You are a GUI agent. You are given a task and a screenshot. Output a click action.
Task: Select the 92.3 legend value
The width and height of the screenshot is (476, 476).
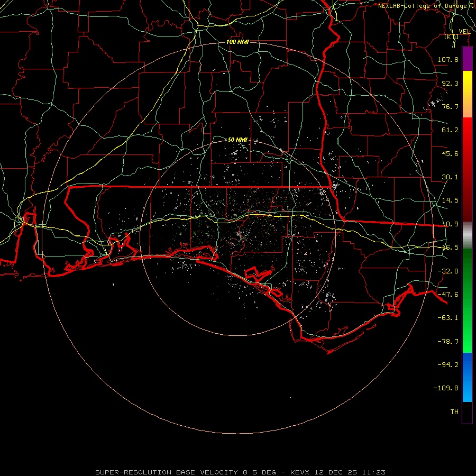(450, 83)
